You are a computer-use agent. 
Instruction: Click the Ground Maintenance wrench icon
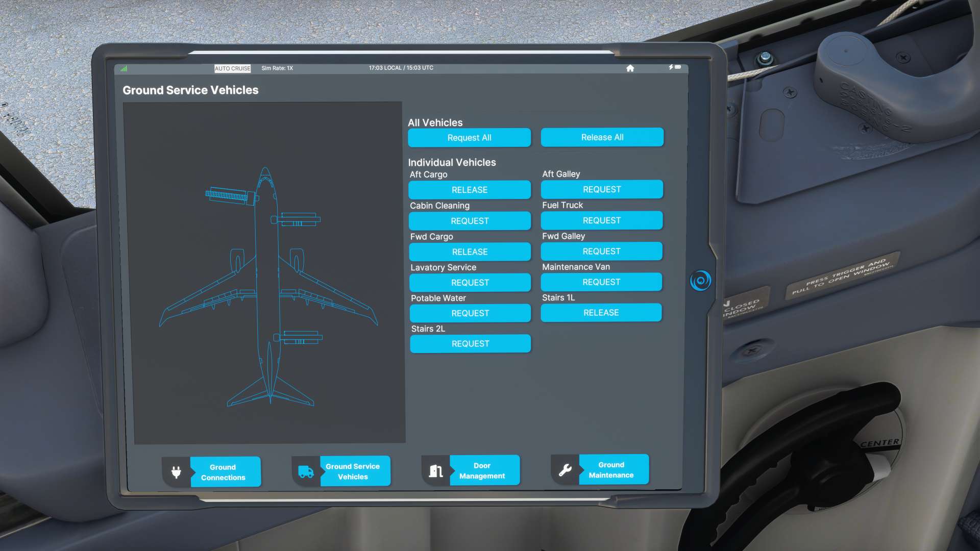coord(566,469)
